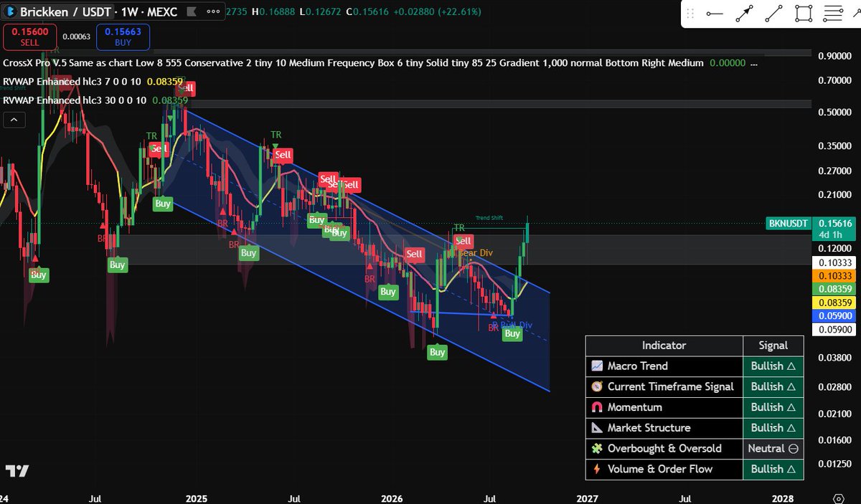This screenshot has height=504, width=861.
Task: Click the 2027 label on time axis
Action: [x=587, y=498]
